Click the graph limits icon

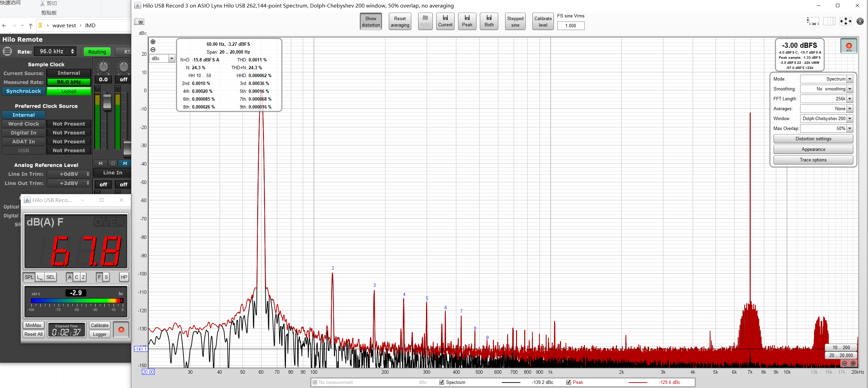tap(813, 21)
